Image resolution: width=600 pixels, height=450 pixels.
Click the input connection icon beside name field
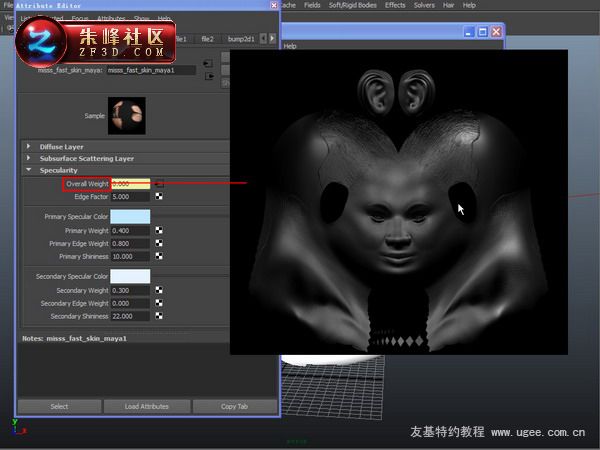point(208,64)
